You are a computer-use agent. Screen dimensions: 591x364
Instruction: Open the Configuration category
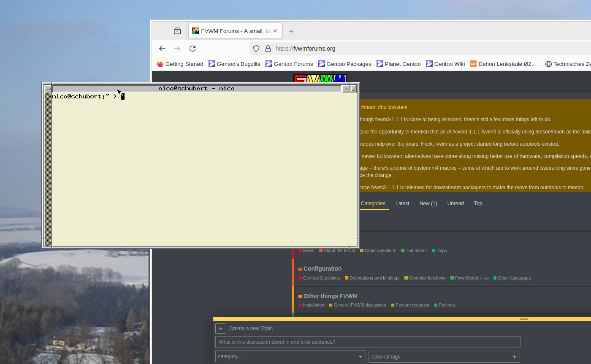click(x=320, y=269)
